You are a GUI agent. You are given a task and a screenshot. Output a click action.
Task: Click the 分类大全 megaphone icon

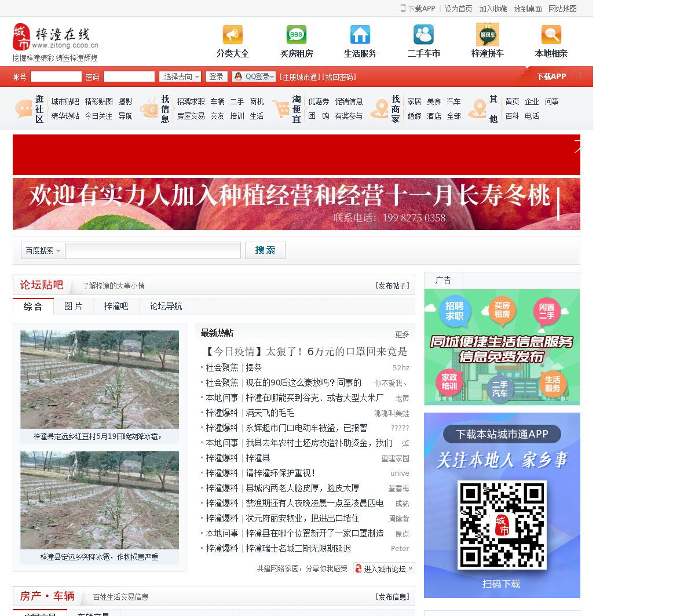232,35
